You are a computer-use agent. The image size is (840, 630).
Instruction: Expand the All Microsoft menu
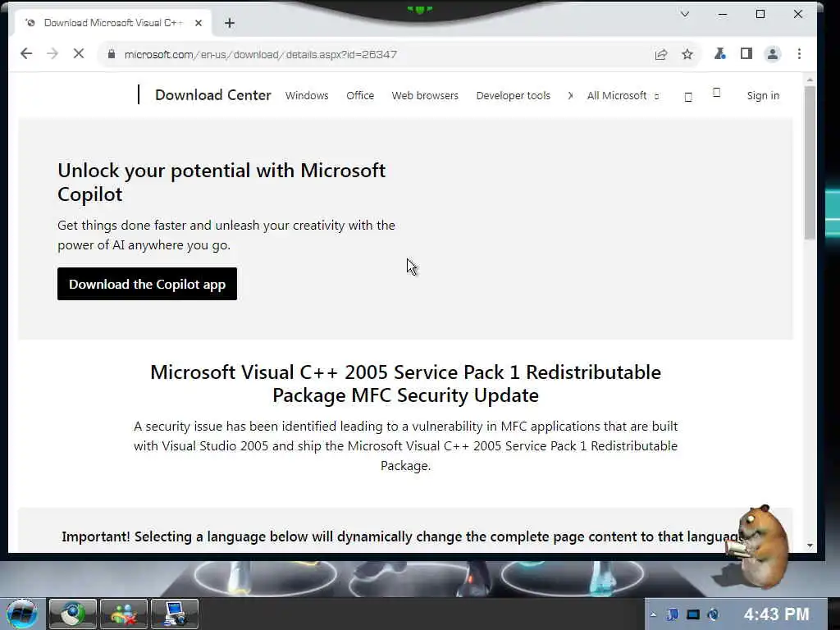coord(623,95)
